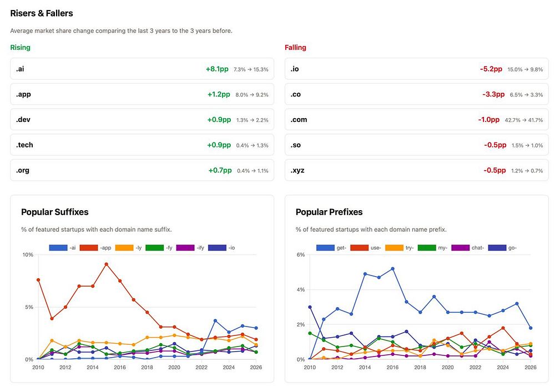Click the green my- legend swatch

[427, 247]
